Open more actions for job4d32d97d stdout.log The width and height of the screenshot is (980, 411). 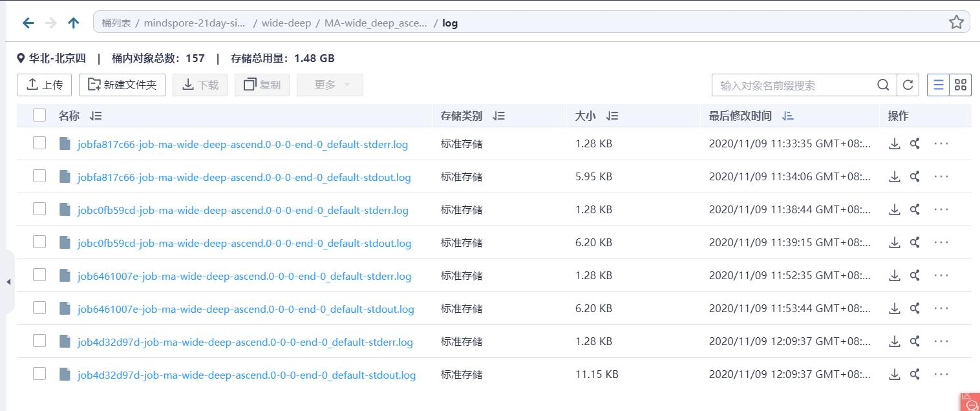coord(941,375)
